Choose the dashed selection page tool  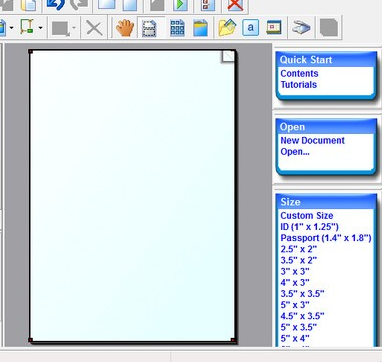[x=149, y=28]
